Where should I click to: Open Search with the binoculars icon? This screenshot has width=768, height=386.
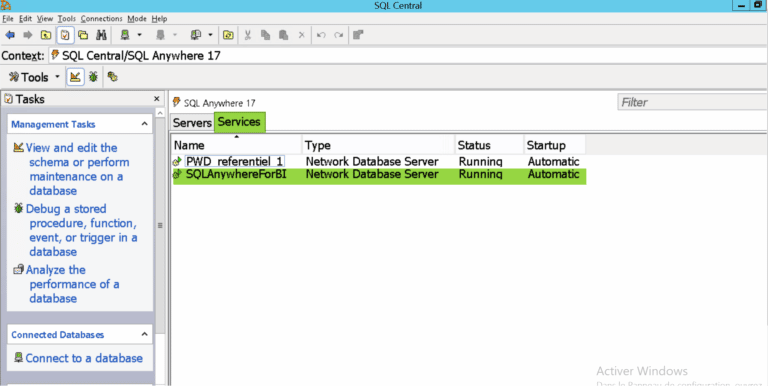click(x=101, y=35)
